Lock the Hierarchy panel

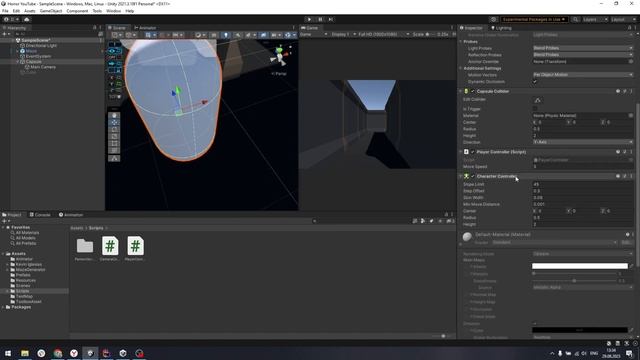tap(94, 28)
